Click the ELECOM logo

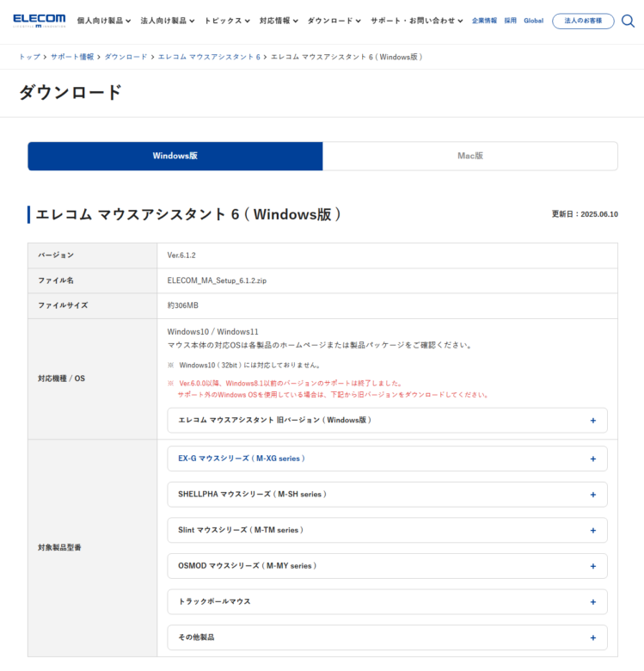pos(40,21)
